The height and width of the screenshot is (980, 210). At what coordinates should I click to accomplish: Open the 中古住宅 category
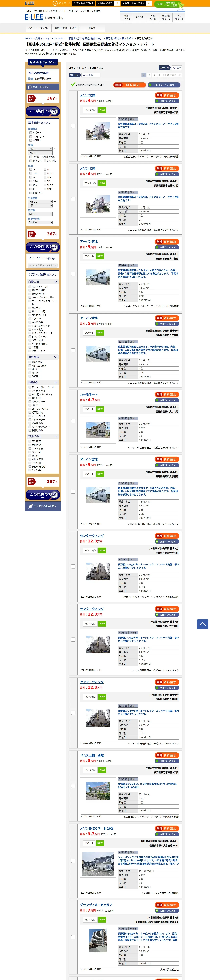140,17
